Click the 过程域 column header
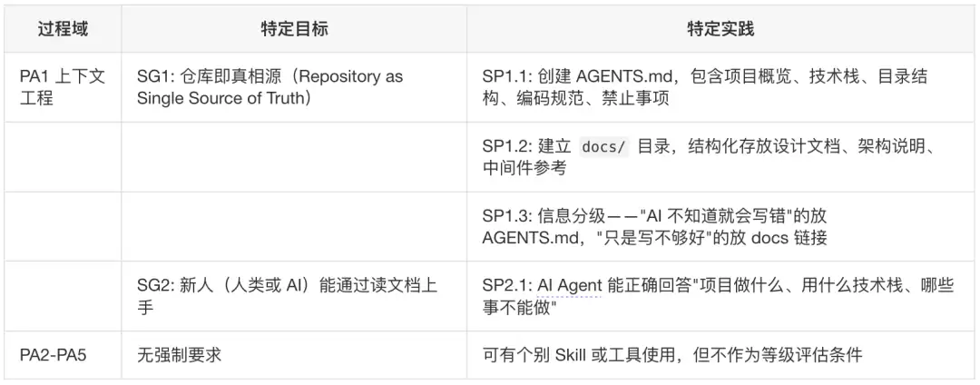The height and width of the screenshot is (385, 980). coord(63,29)
